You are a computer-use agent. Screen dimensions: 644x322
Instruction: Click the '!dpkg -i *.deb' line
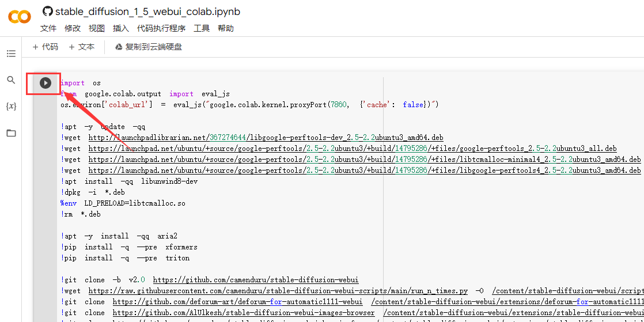pyautogui.click(x=92, y=192)
